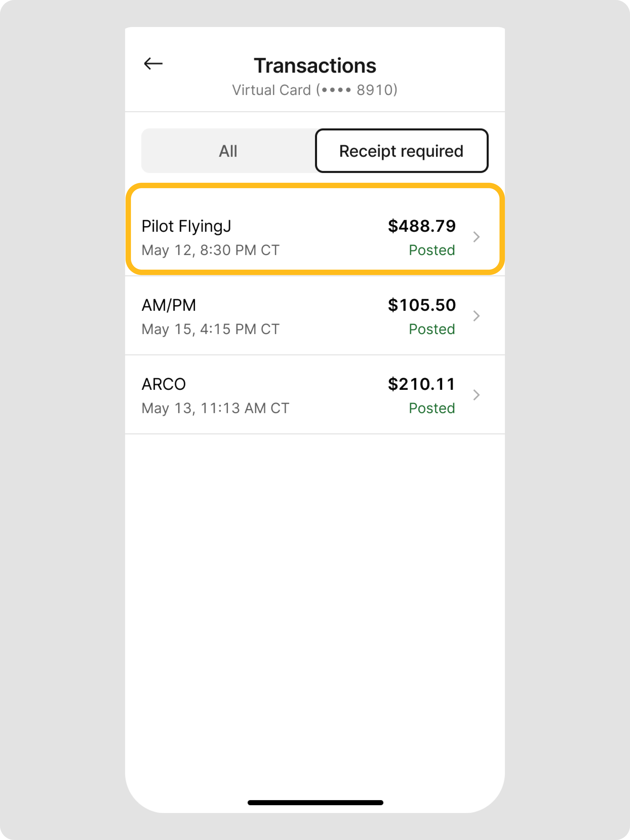Expand Pilot FlyingJ transaction chevron
630x840 pixels.
coord(476,237)
